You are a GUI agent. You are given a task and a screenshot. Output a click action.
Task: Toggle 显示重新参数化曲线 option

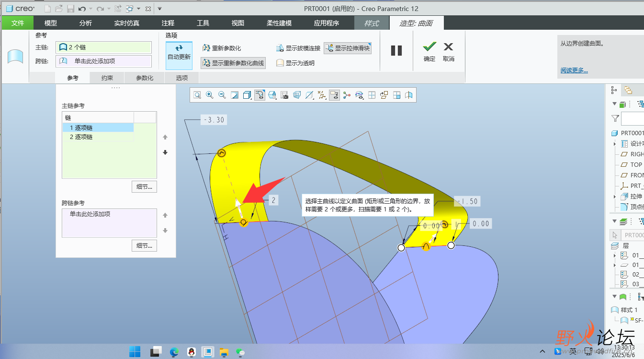[x=233, y=63]
